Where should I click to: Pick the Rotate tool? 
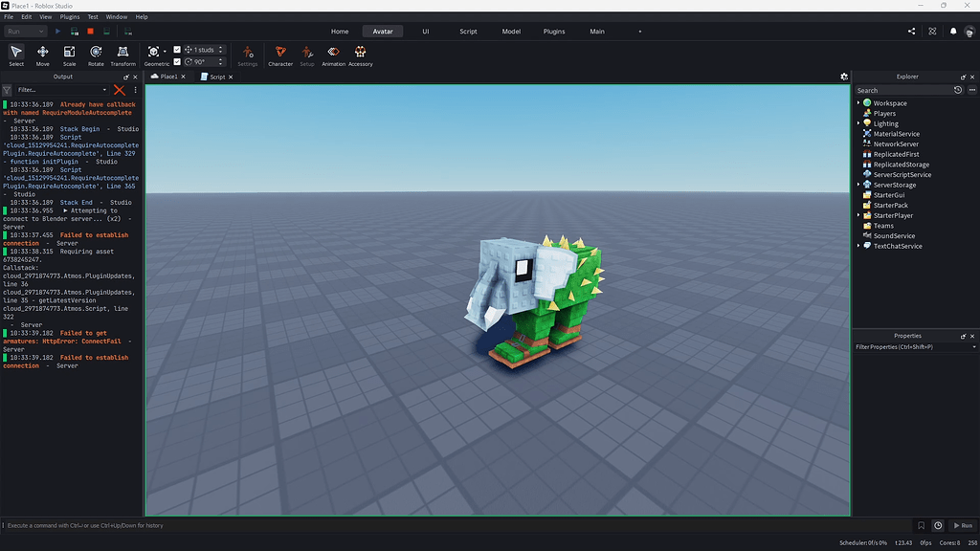click(96, 55)
